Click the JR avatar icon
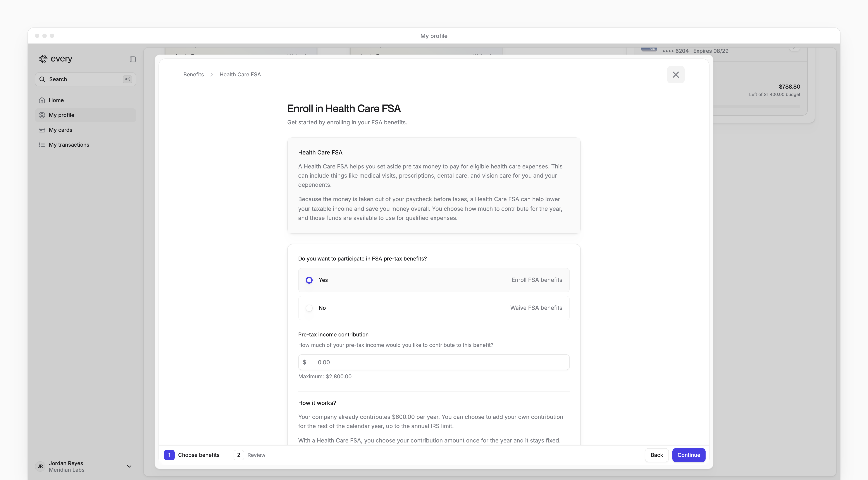The height and width of the screenshot is (480, 868). (40, 466)
